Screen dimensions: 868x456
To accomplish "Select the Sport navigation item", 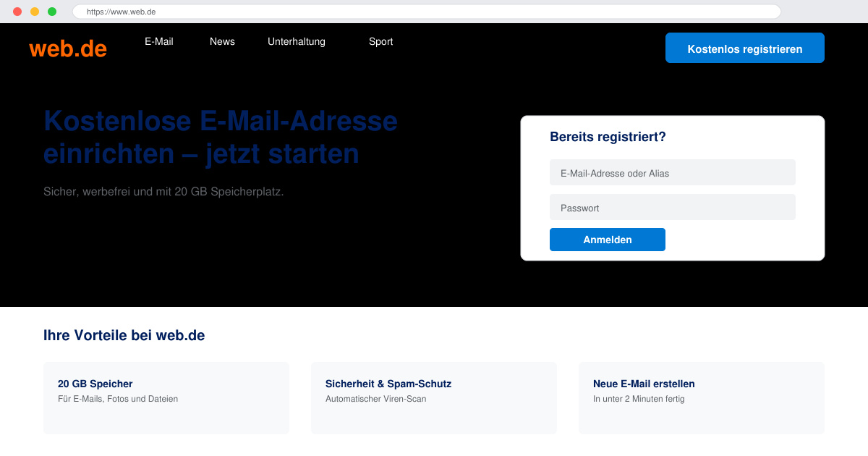I will pos(380,41).
